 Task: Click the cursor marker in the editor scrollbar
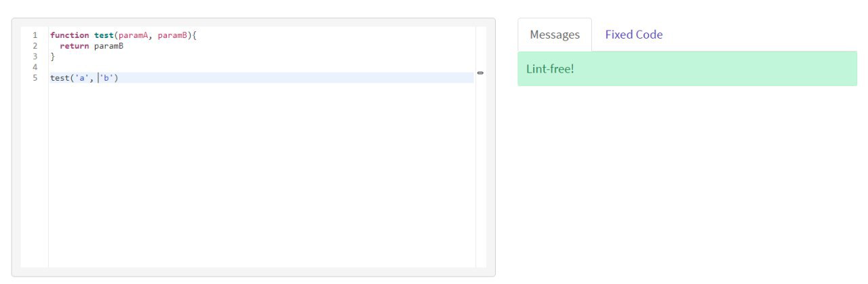[x=480, y=73]
